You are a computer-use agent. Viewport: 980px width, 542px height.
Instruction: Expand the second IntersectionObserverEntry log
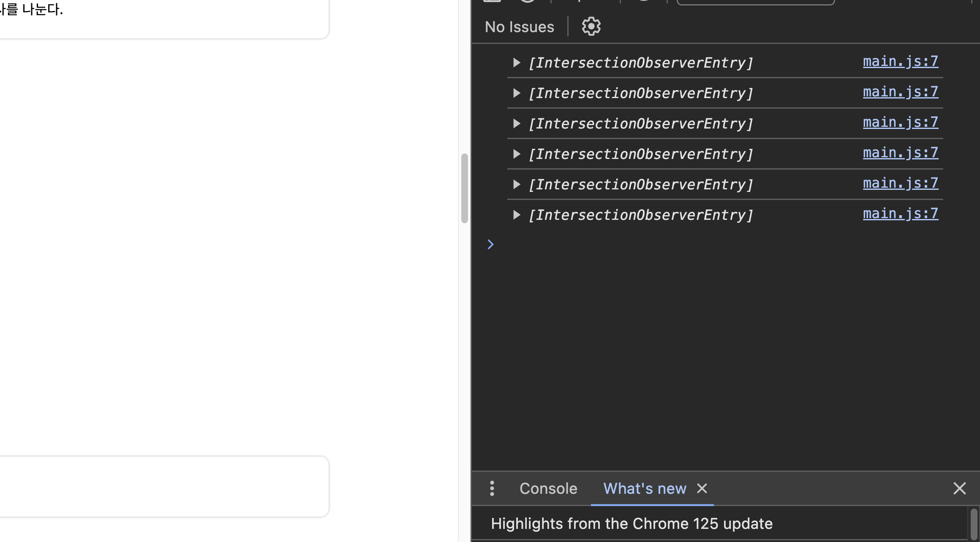tap(516, 93)
